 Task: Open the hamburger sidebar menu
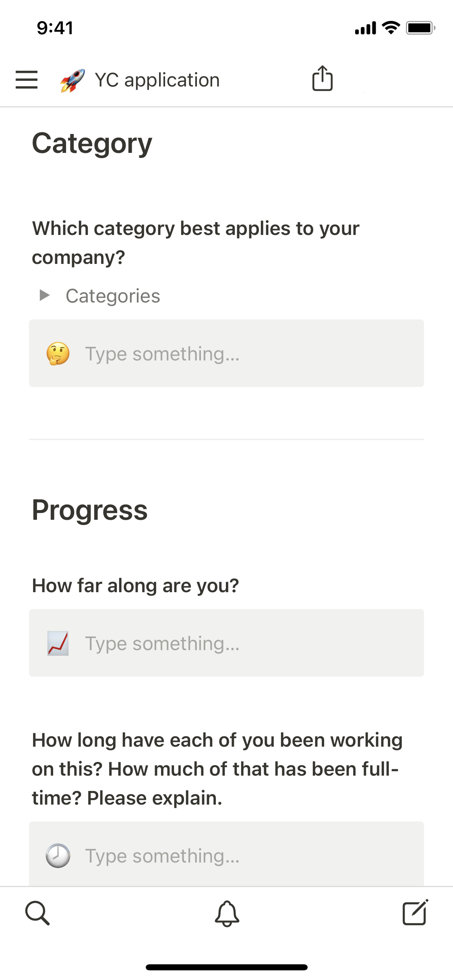(27, 80)
